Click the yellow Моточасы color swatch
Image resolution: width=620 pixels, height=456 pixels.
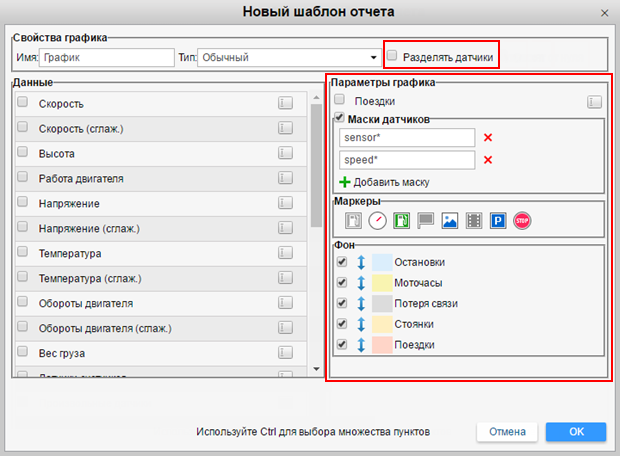pos(382,283)
